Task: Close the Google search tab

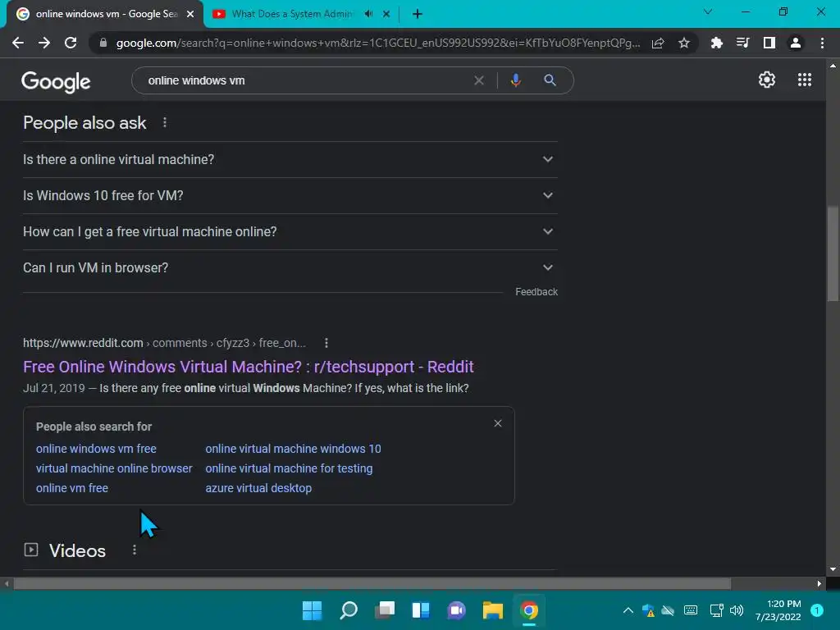Action: click(190, 14)
